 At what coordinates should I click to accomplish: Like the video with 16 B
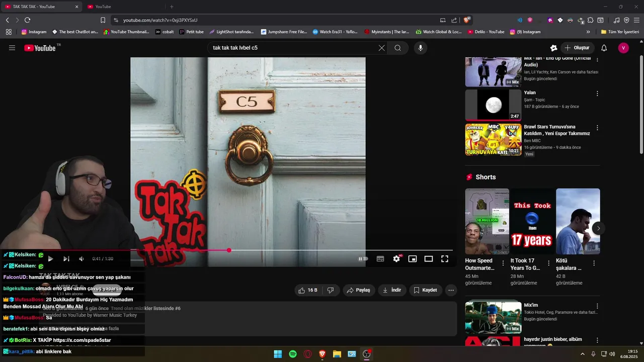click(307, 290)
